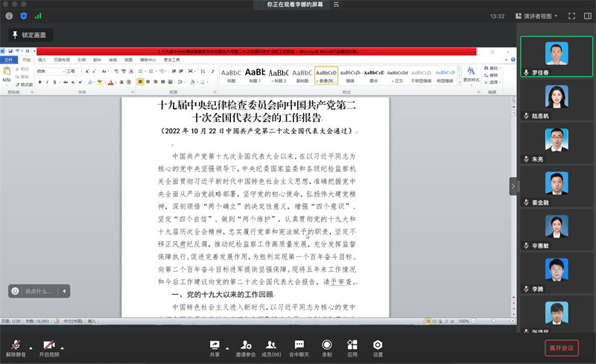Open meeting settings (设置)
Screen dimensions: 596x364
[378, 348]
